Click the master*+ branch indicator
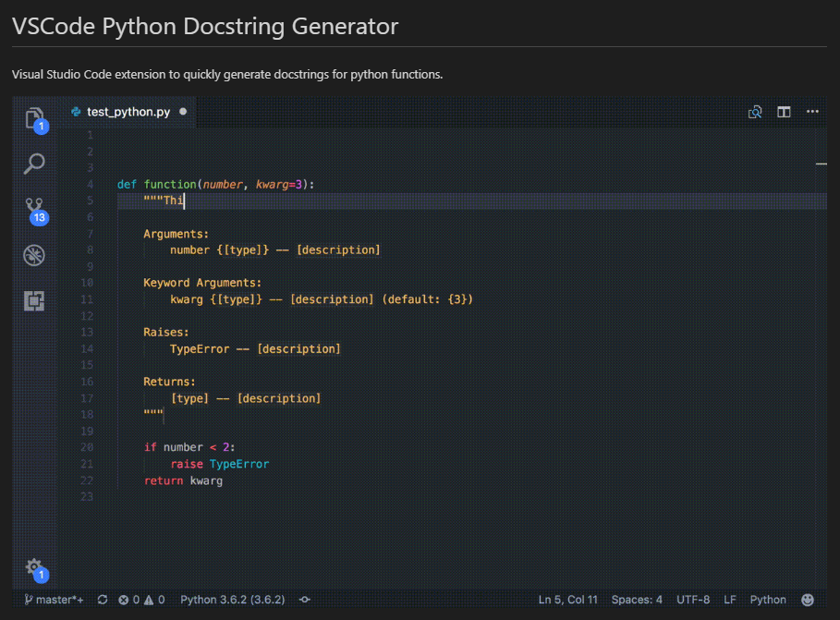The height and width of the screenshot is (620, 840). (x=55, y=600)
